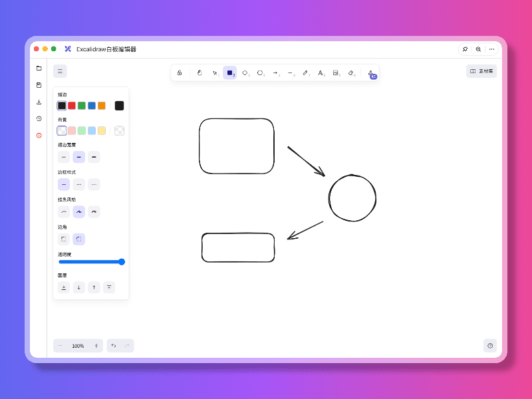Choose light blue background swatch

[92, 130]
